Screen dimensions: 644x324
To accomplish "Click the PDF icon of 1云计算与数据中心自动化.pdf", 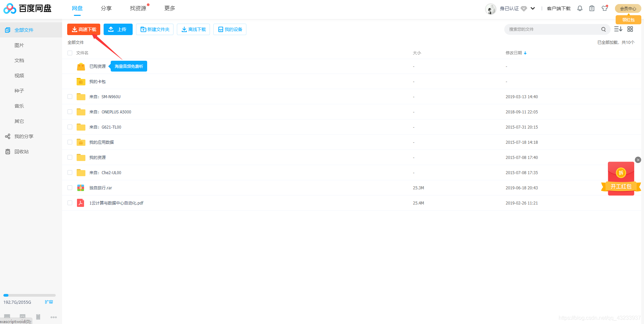I will coord(81,203).
